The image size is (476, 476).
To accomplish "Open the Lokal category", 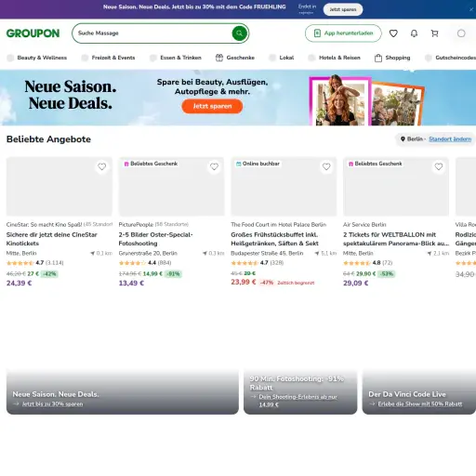I will click(282, 58).
